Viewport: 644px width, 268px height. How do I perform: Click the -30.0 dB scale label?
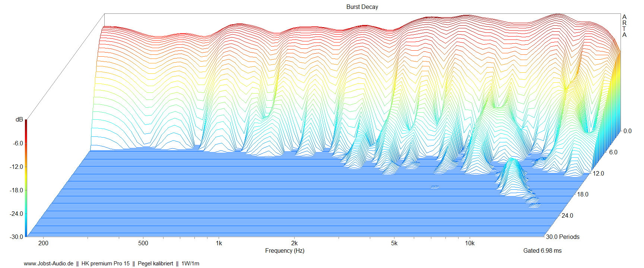(16, 237)
